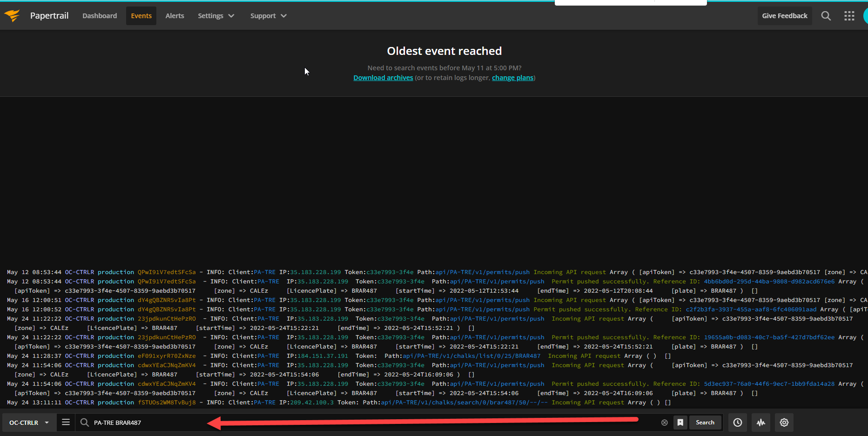Click the magnifier icon in bottom search bar
The width and height of the screenshot is (868, 436).
click(x=84, y=422)
